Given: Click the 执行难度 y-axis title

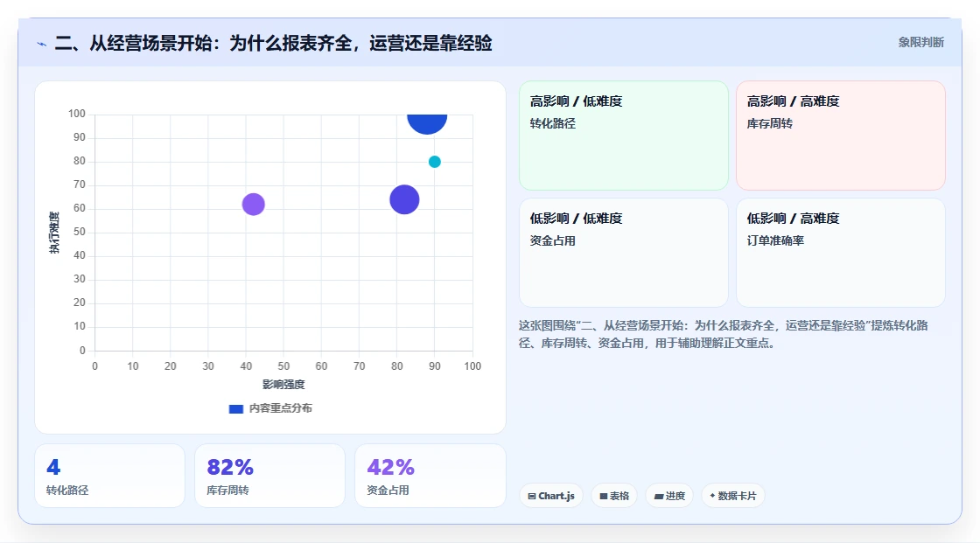Looking at the screenshot, I should click(x=54, y=233).
